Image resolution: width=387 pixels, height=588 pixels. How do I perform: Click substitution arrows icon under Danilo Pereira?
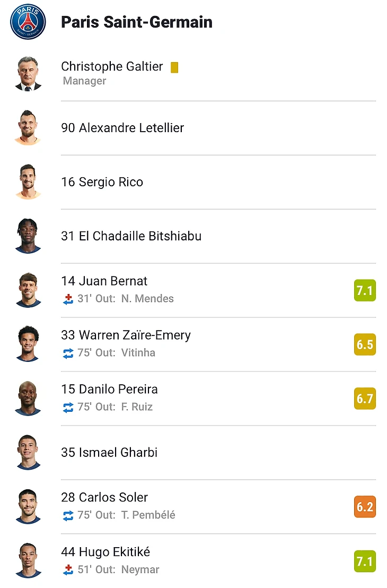click(68, 407)
